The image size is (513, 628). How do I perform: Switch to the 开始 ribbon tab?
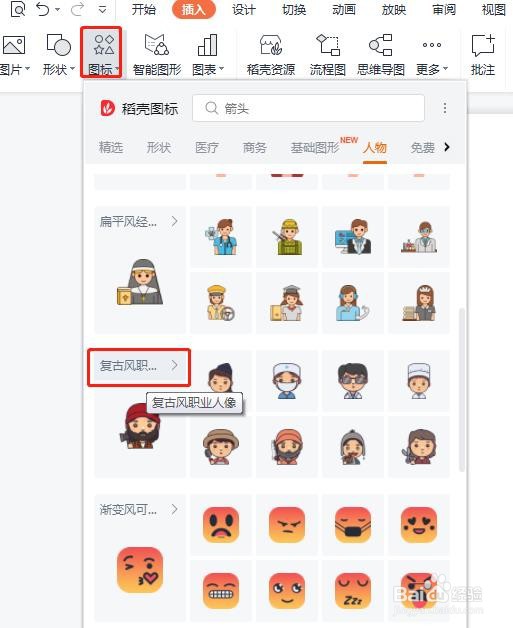click(x=143, y=9)
